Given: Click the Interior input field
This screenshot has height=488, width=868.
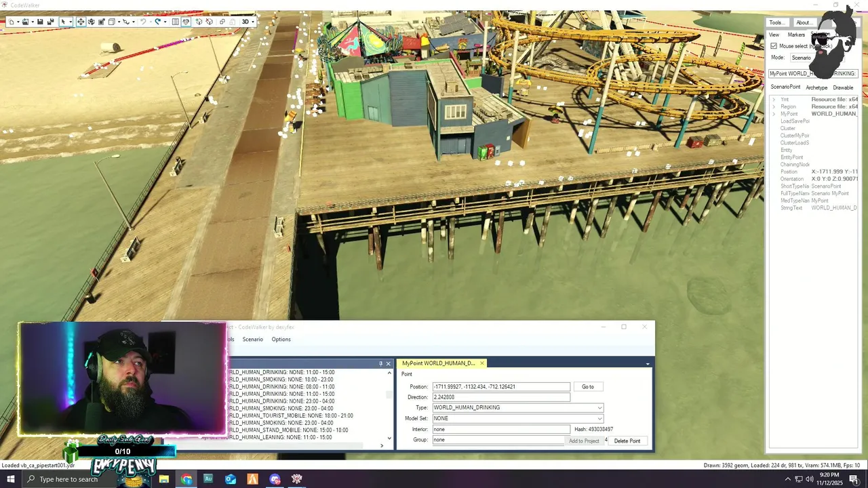Looking at the screenshot, I should [x=501, y=429].
